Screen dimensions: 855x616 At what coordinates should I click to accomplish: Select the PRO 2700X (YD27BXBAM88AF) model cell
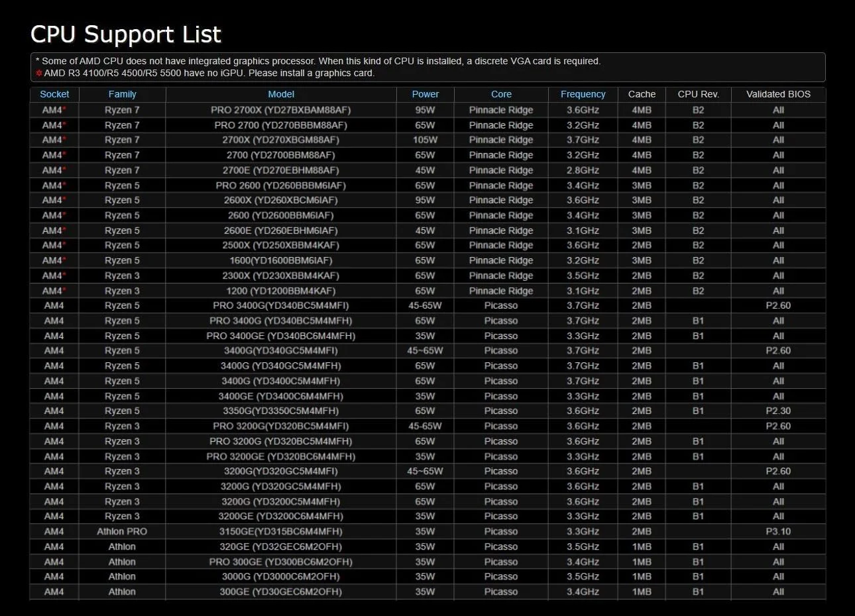tap(281, 110)
